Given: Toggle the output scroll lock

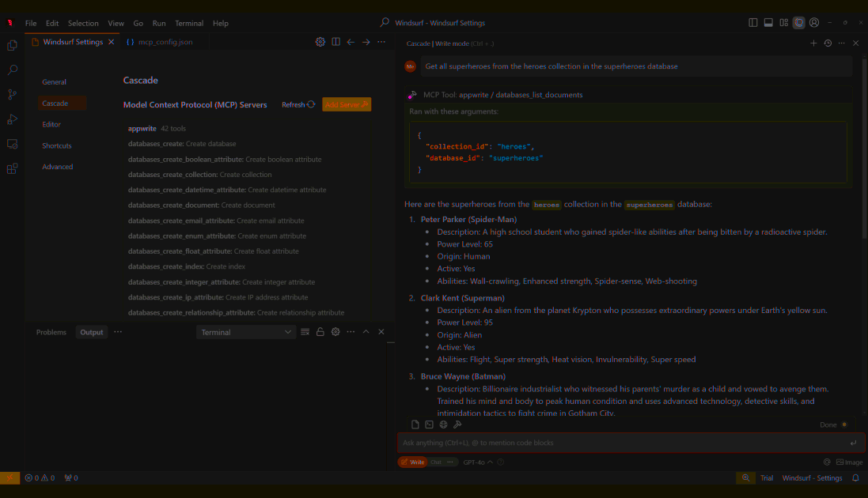Looking at the screenshot, I should click(320, 332).
